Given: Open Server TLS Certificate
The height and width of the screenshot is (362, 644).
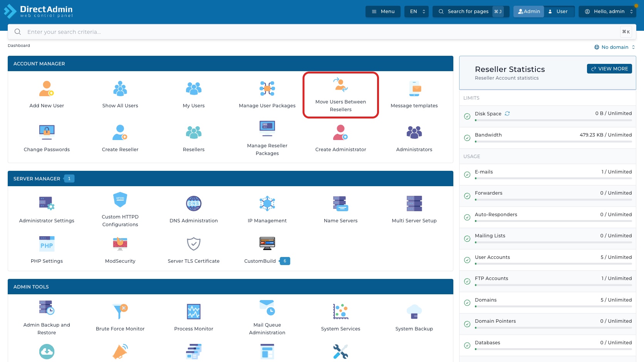Looking at the screenshot, I should coord(194,250).
